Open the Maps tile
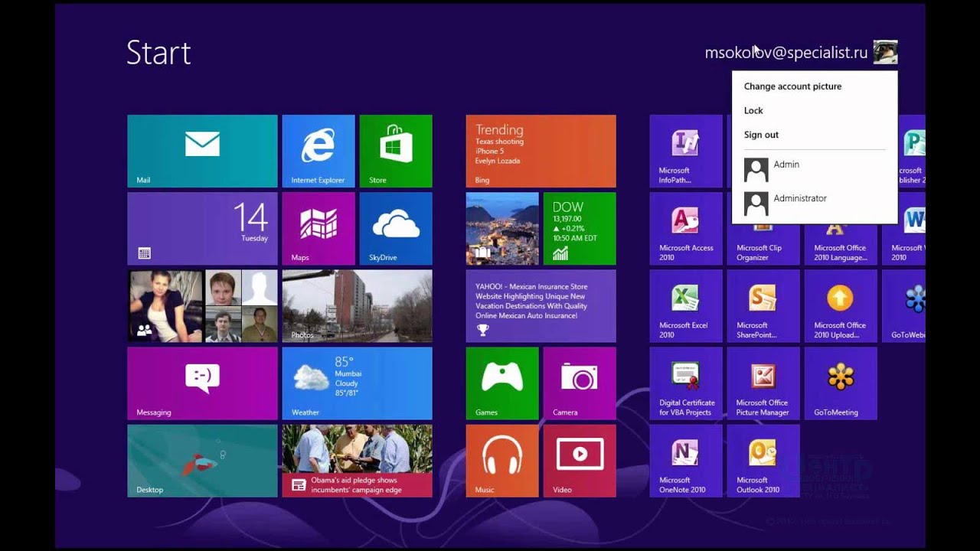 click(x=318, y=228)
